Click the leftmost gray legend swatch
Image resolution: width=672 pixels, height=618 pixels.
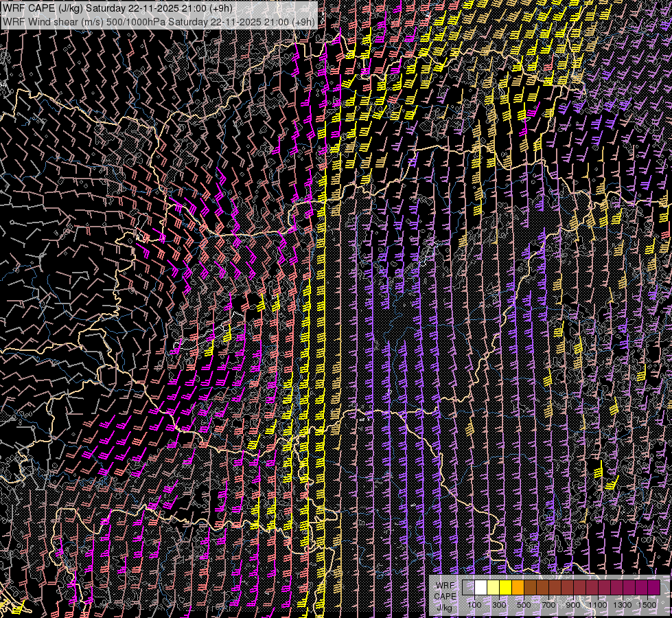(468, 588)
